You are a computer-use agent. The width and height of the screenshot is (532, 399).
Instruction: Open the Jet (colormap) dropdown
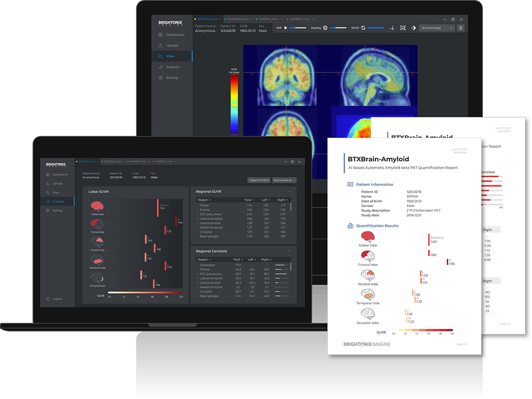(437, 28)
